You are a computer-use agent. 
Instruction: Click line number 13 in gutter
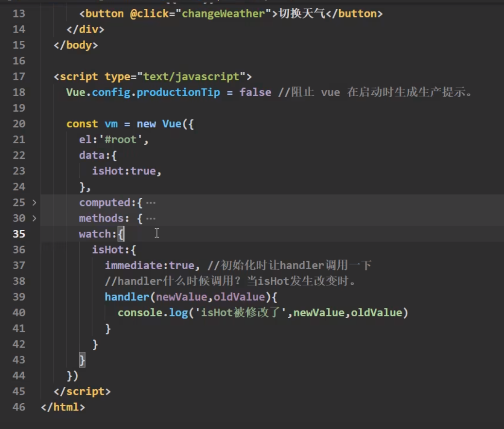(x=19, y=14)
